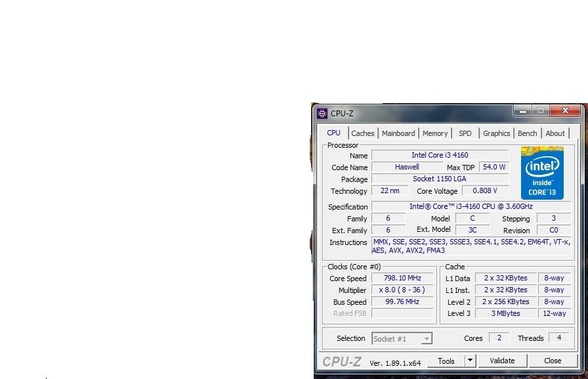This screenshot has width=588, height=379.
Task: Select the Memory tab
Action: click(x=435, y=133)
